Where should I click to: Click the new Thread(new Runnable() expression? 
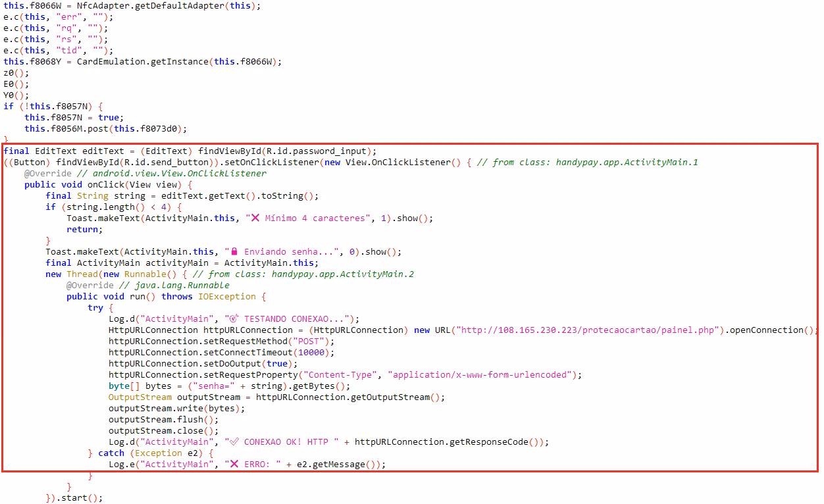coord(116,274)
